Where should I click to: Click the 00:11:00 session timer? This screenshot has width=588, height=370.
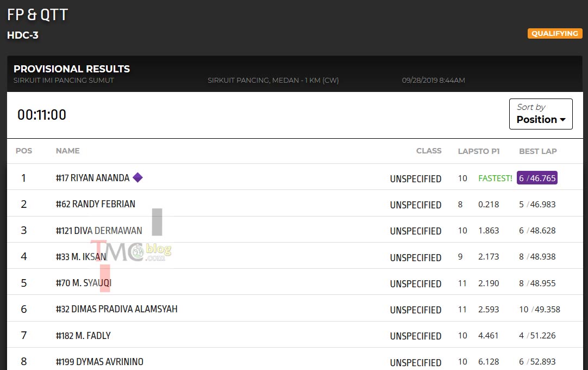click(x=42, y=115)
